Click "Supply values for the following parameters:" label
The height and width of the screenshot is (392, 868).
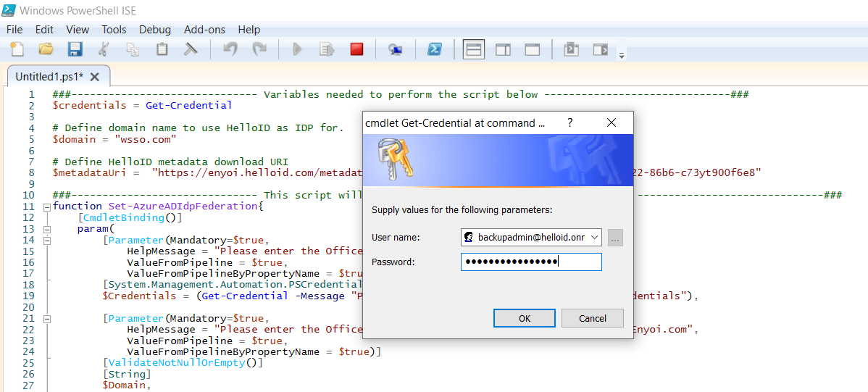(x=462, y=210)
